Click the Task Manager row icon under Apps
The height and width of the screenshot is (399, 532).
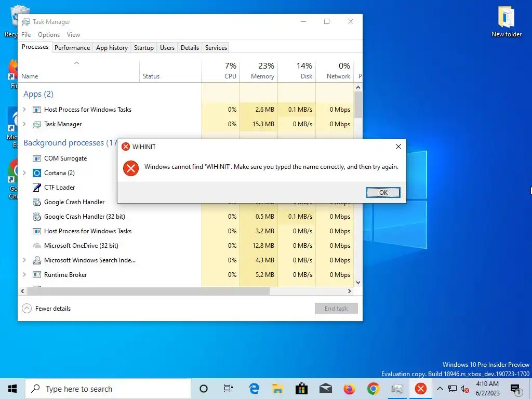click(37, 125)
